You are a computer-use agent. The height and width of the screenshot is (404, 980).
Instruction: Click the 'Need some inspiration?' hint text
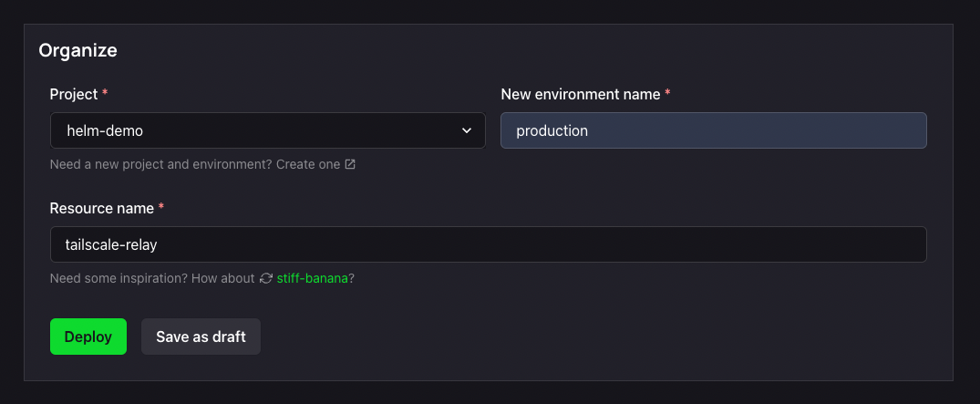(118, 278)
